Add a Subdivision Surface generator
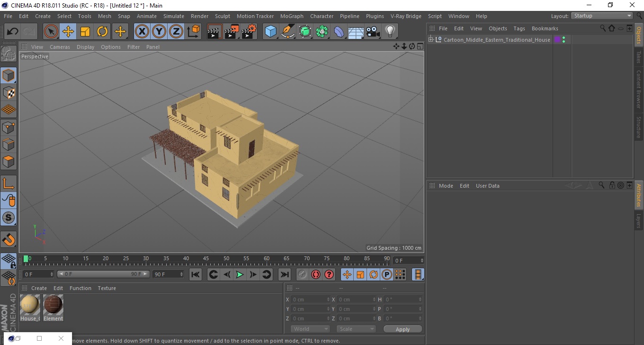The image size is (644, 345). (305, 32)
